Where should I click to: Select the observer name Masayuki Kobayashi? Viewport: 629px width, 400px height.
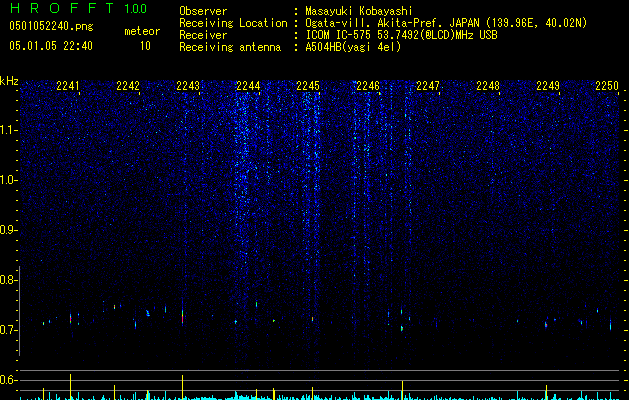click(x=359, y=11)
